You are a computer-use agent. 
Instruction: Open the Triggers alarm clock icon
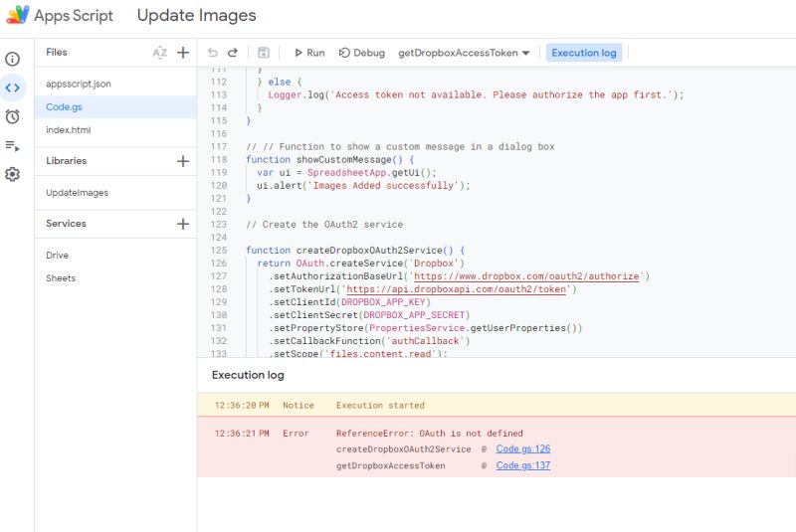pos(12,116)
